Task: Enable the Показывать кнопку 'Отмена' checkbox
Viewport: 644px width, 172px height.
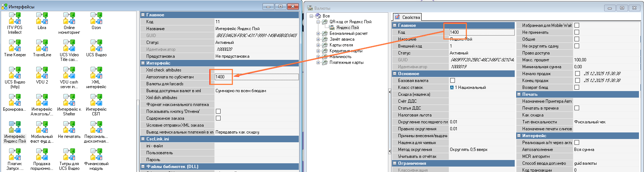Action: click(218, 111)
